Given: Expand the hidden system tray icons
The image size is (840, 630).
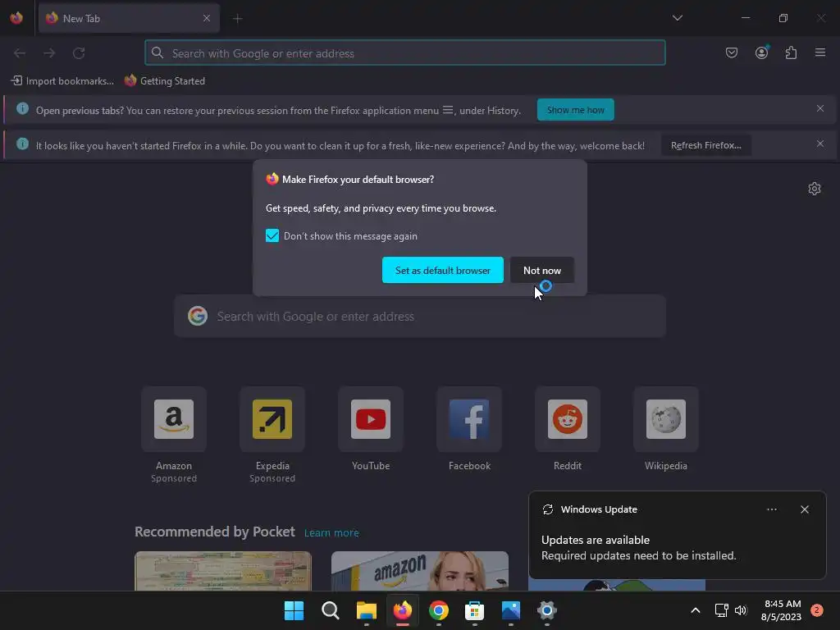Looking at the screenshot, I should (696, 610).
